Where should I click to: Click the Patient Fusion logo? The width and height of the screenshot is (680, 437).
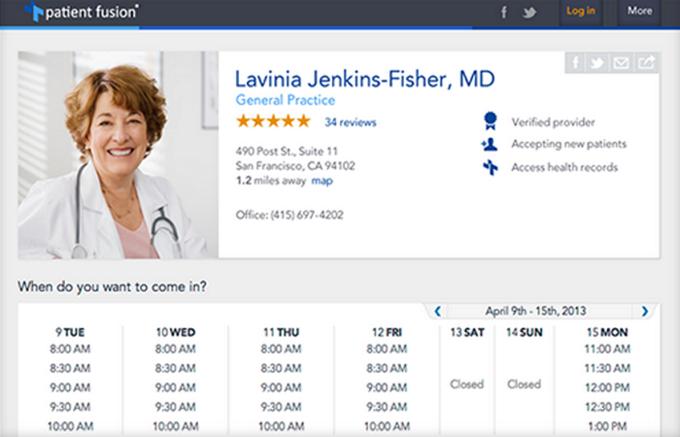(x=82, y=12)
